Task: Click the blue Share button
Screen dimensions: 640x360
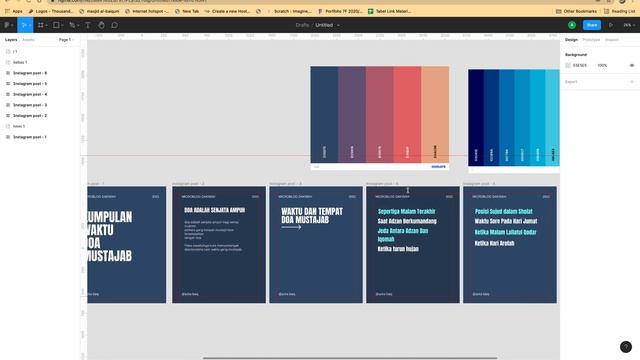Action: click(591, 25)
